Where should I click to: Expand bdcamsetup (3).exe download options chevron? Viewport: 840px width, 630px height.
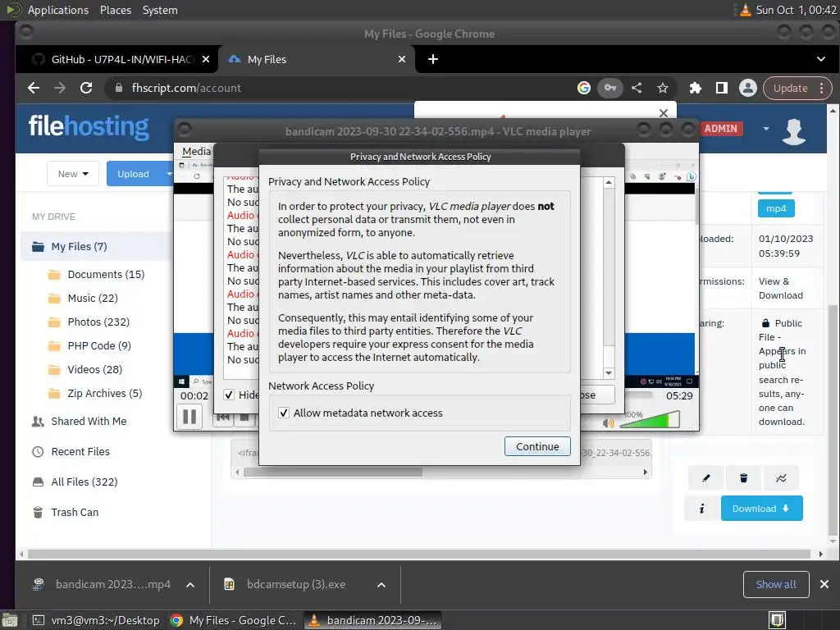[x=381, y=585]
